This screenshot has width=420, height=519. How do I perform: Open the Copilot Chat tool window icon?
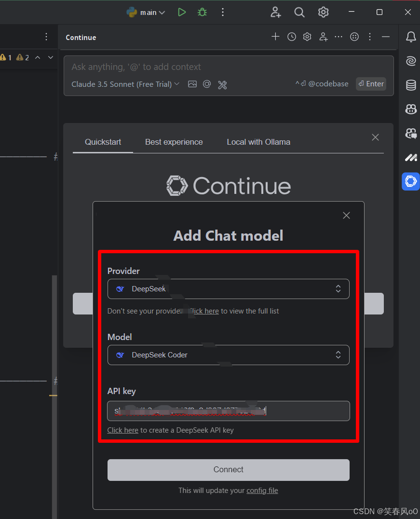(411, 134)
